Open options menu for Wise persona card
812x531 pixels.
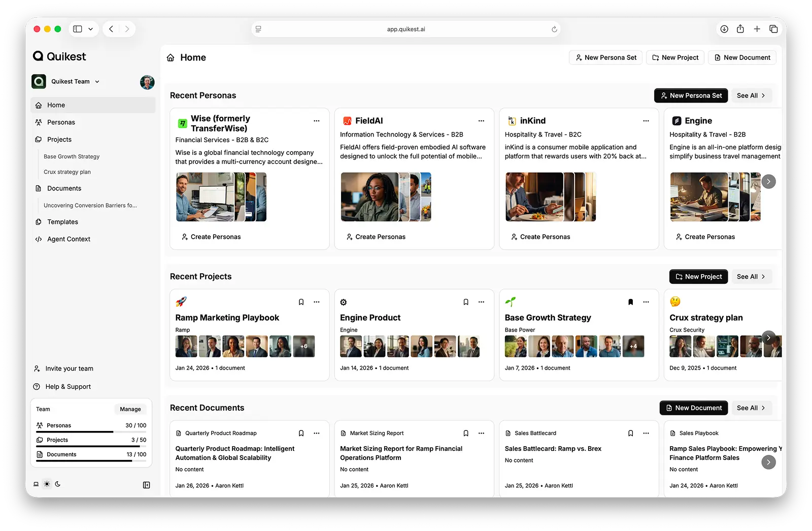(x=317, y=121)
